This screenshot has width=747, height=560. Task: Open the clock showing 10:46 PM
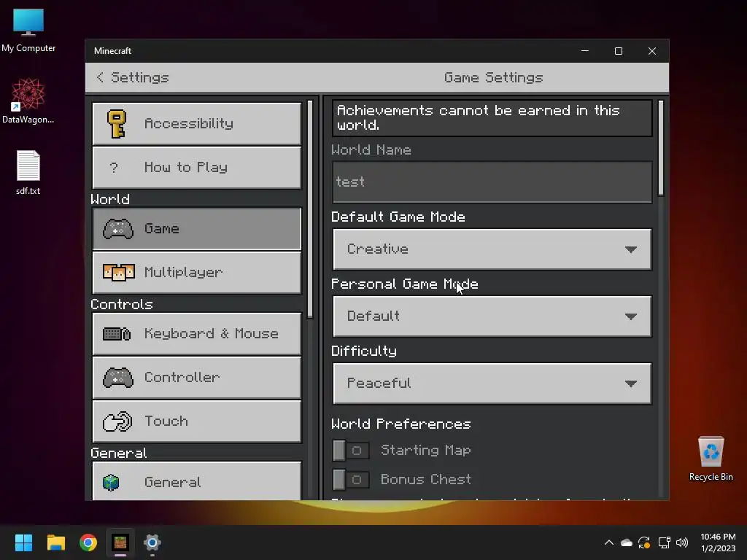718,542
